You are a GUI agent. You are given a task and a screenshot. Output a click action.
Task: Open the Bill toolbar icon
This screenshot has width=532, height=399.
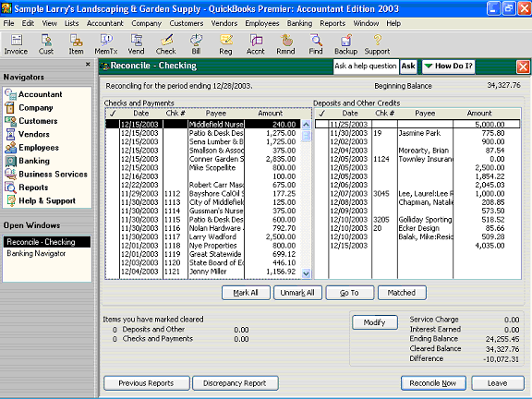[196, 44]
